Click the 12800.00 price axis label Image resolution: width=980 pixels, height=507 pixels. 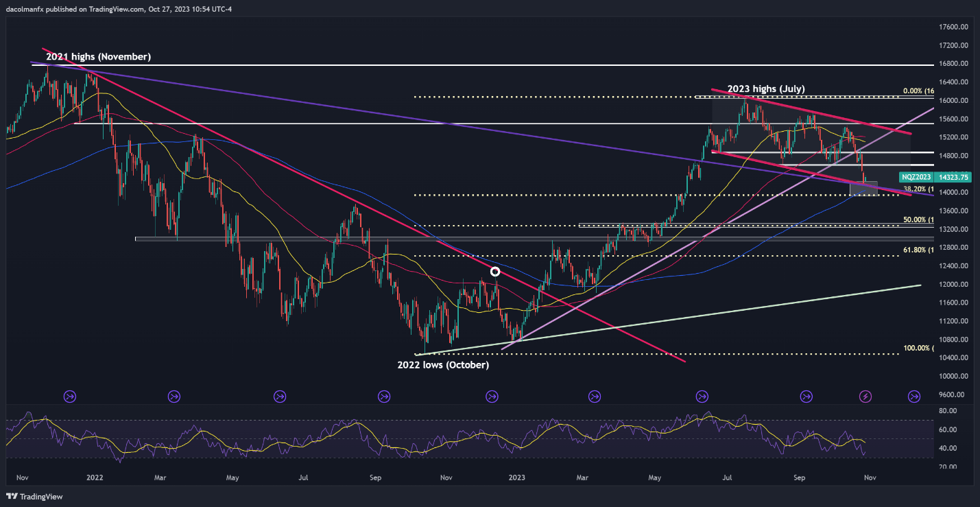tap(953, 248)
